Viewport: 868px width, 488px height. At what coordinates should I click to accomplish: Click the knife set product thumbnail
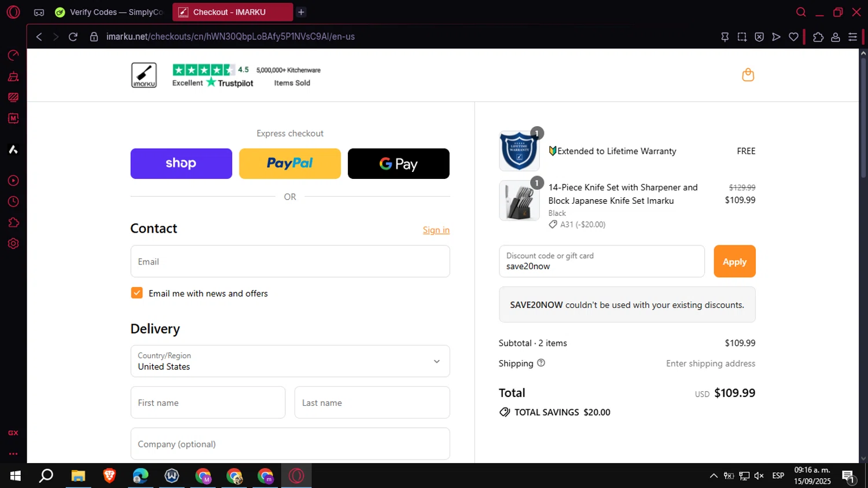[x=519, y=201]
